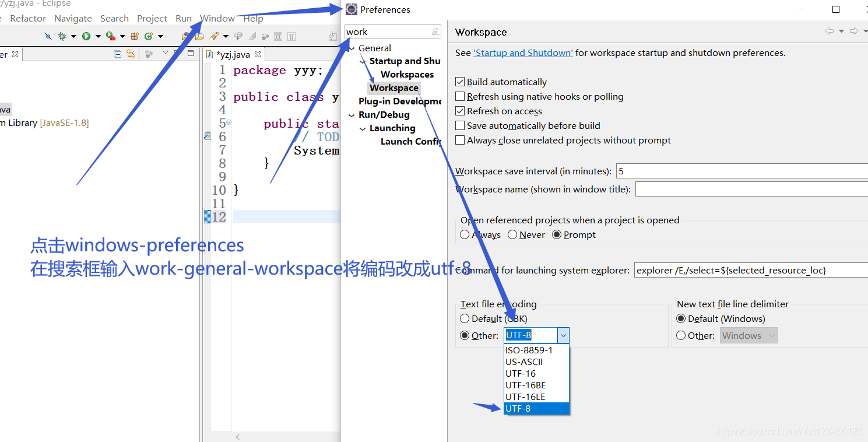Viewport: 868px width, 442px height.
Task: Choose UTF-16LE from encoding list
Action: [536, 397]
